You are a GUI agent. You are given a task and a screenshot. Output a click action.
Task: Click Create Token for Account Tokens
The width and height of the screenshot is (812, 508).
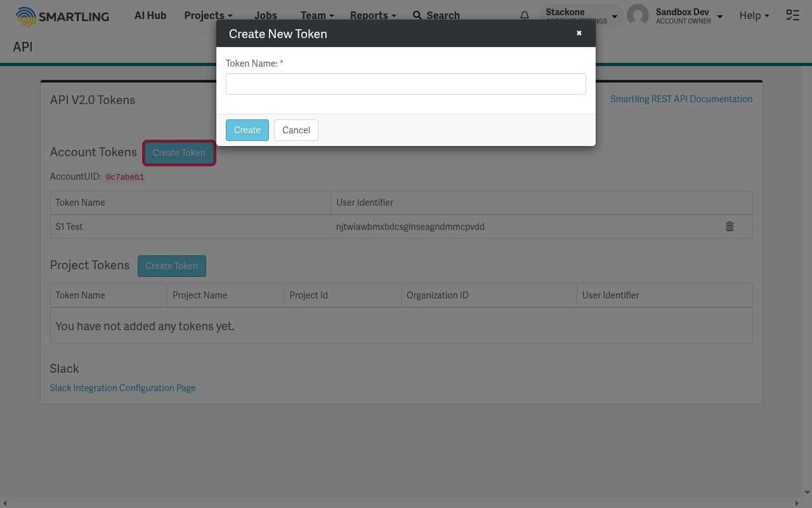pyautogui.click(x=179, y=153)
